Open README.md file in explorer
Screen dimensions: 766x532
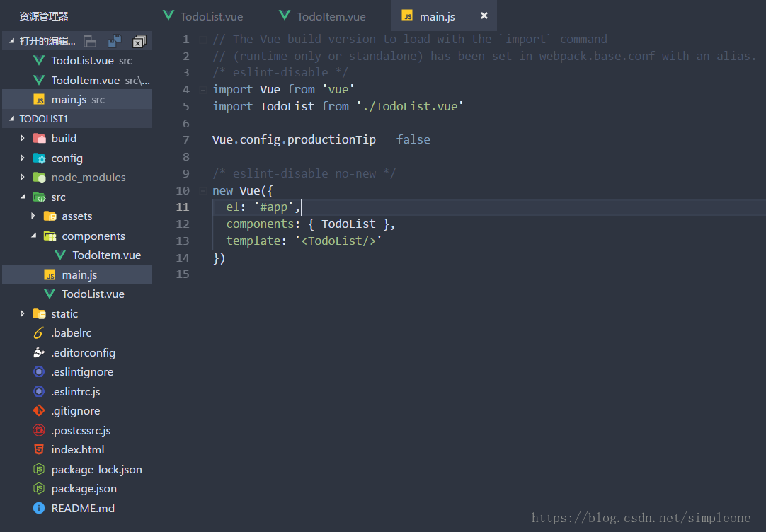pyautogui.click(x=76, y=508)
